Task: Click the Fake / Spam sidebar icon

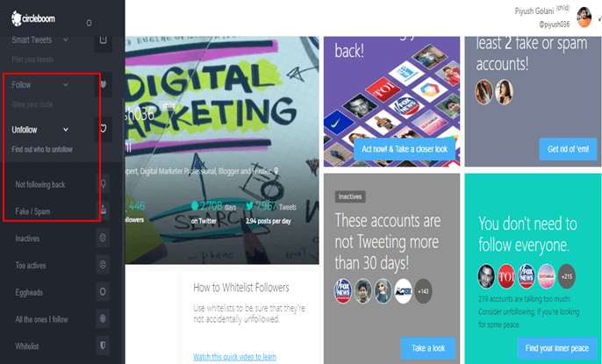Action: tap(103, 211)
